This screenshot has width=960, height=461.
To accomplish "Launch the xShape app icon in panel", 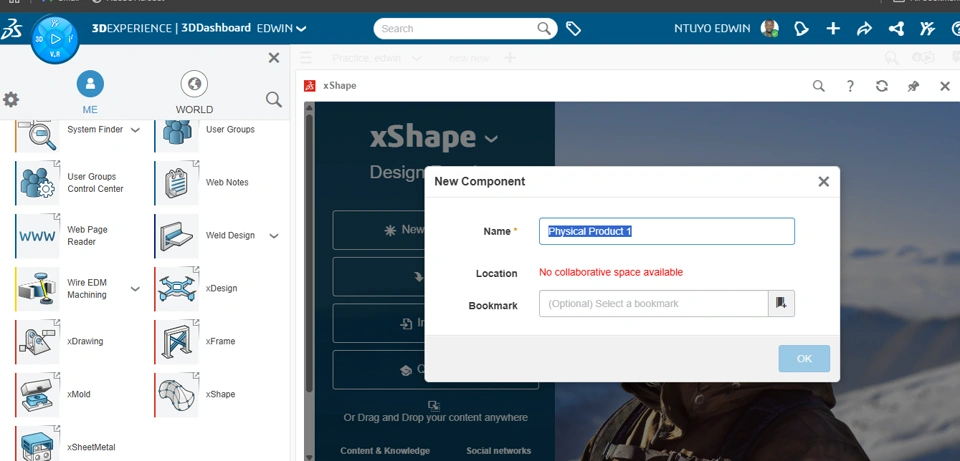I will point(176,395).
